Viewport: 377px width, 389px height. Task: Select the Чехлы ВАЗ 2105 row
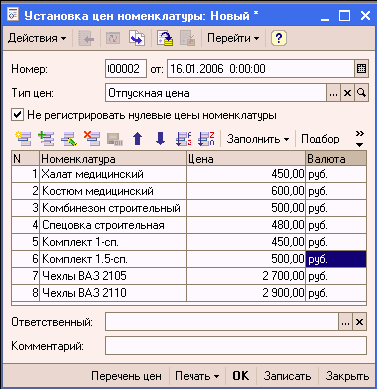[x=189, y=276]
